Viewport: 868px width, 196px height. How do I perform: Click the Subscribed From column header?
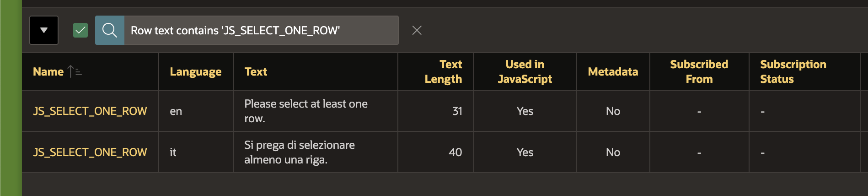699,72
